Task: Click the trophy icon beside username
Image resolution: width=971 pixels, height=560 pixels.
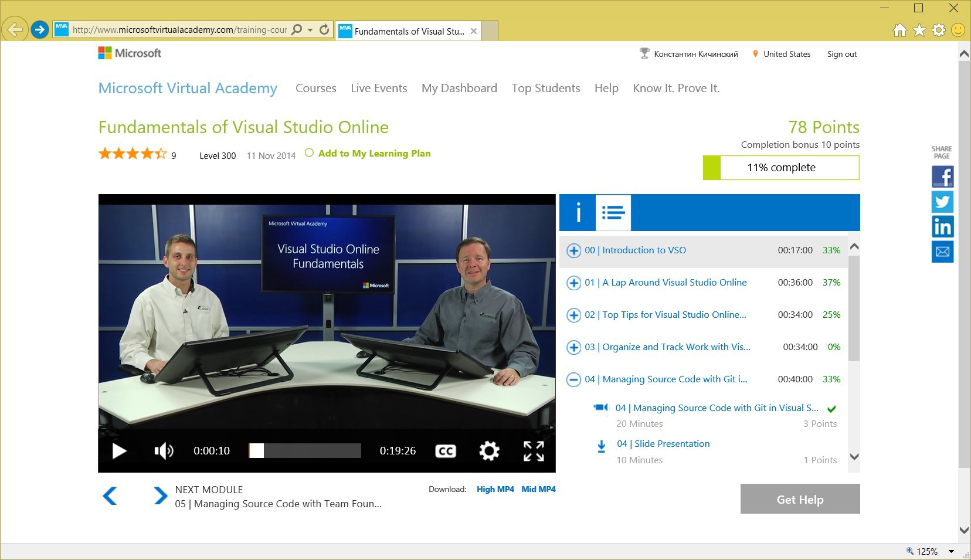Action: pos(644,53)
